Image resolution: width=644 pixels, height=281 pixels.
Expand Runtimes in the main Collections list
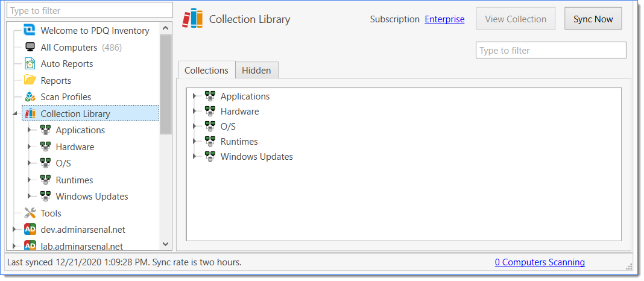click(194, 142)
